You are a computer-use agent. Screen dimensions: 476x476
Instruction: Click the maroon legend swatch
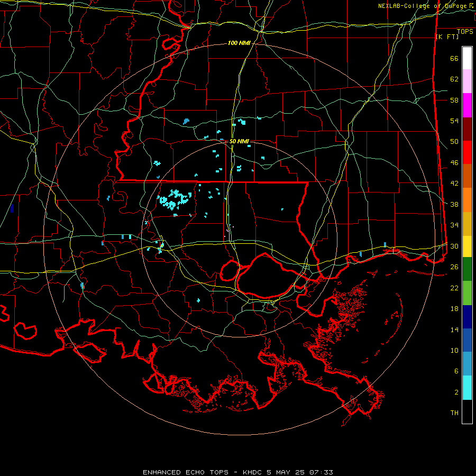click(467, 129)
